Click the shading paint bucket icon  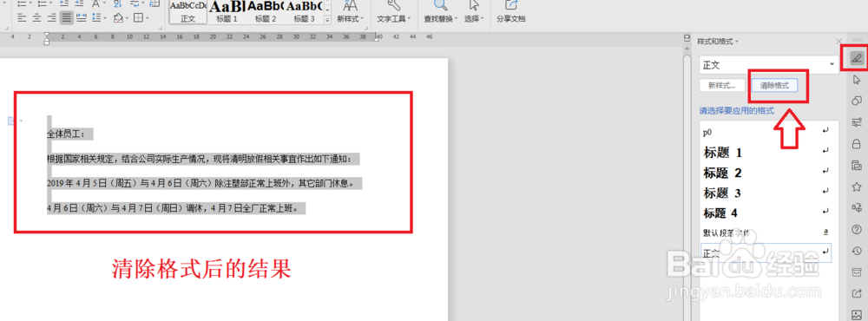[x=118, y=18]
